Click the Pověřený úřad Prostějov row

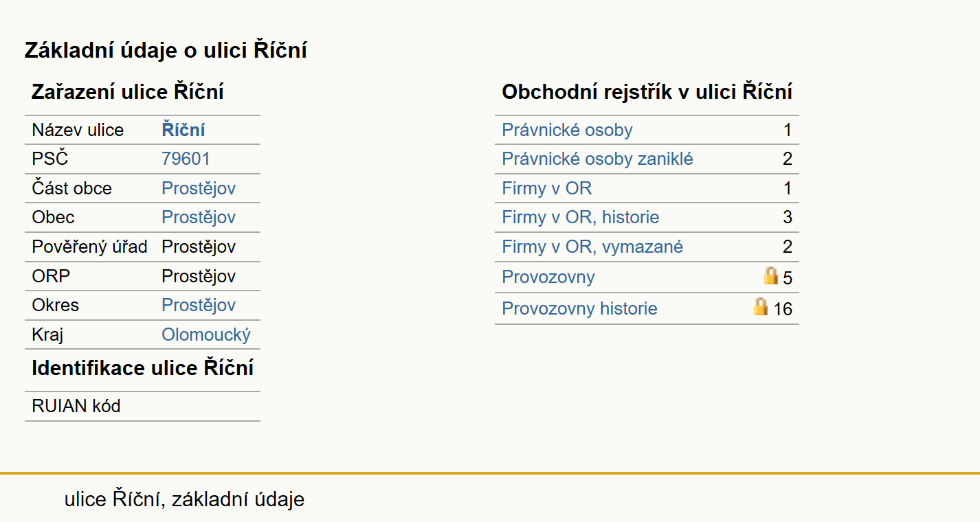pyautogui.click(x=142, y=247)
